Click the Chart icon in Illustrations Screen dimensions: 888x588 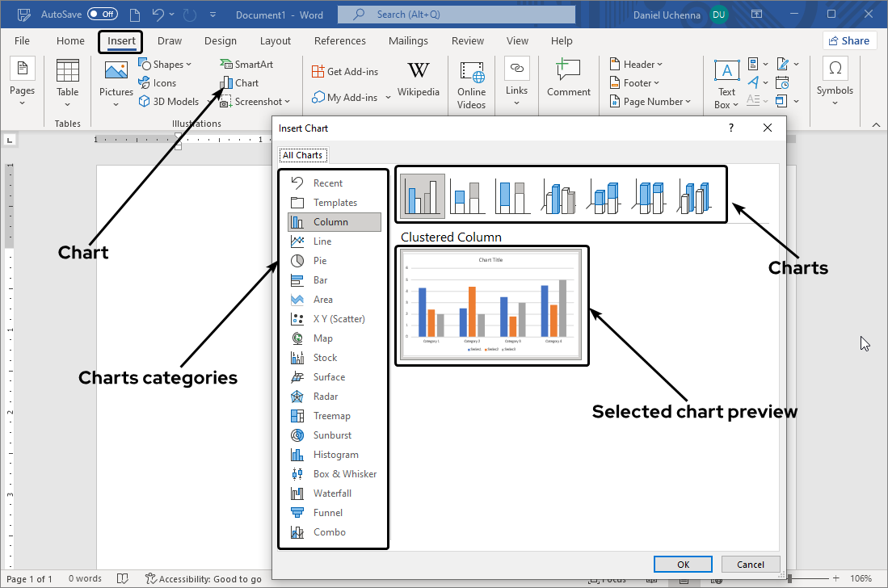pos(227,82)
